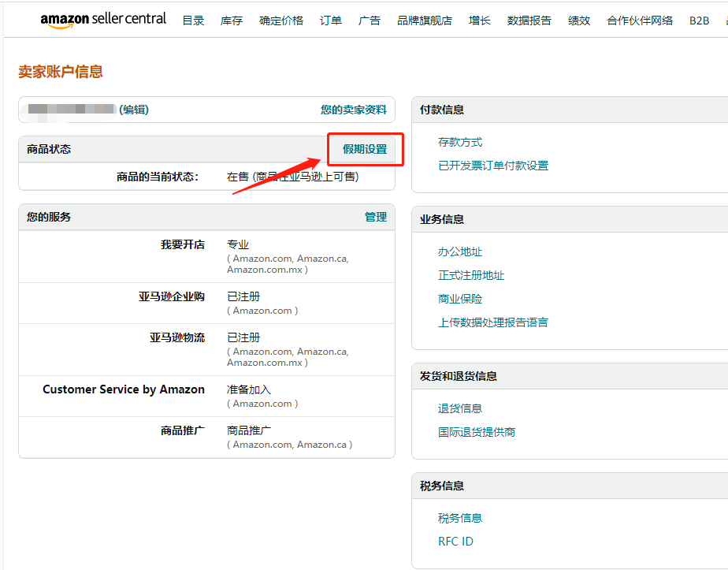This screenshot has width=728, height=570.
Task: Open the 订单 menu
Action: (x=331, y=20)
